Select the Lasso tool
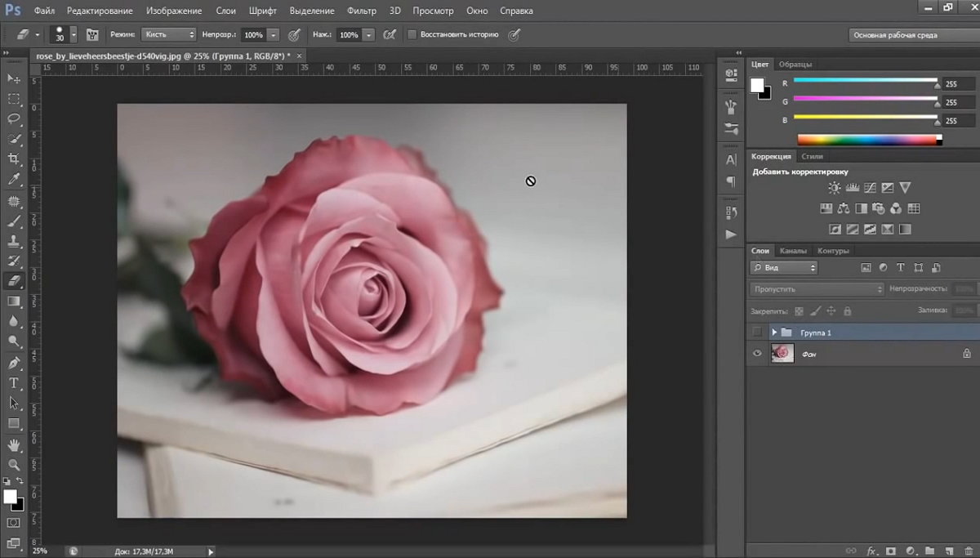This screenshot has width=980, height=558. pos(14,118)
